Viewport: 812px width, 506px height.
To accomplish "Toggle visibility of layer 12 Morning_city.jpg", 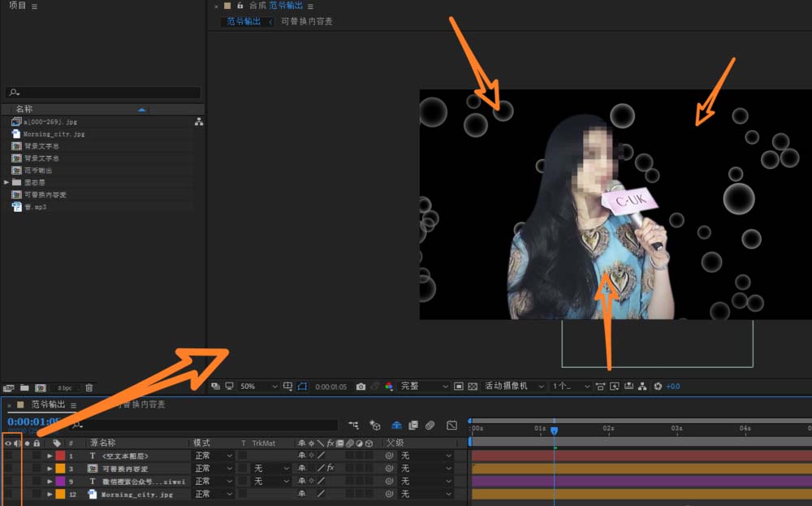I will click(8, 494).
